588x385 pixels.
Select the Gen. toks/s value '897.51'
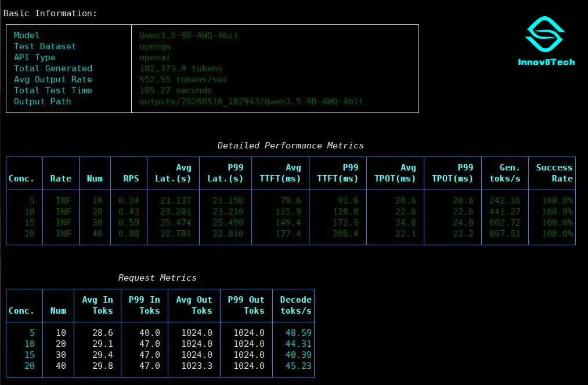505,234
